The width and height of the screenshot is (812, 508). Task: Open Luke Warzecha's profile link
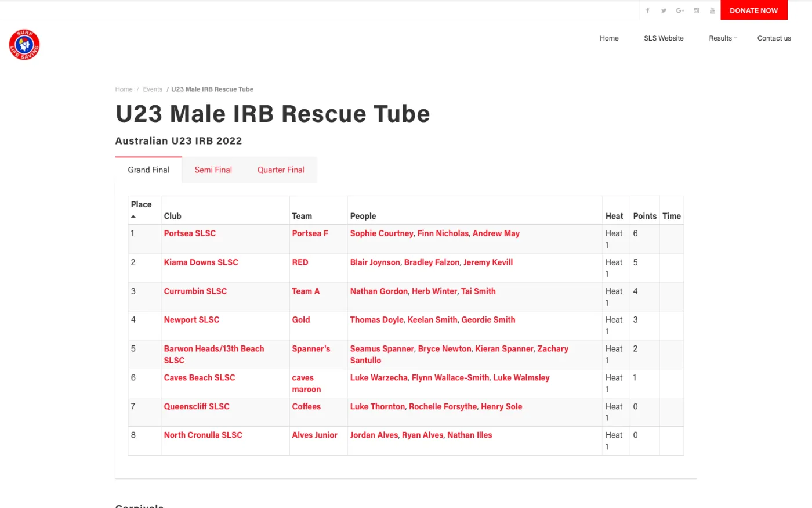[379, 378]
